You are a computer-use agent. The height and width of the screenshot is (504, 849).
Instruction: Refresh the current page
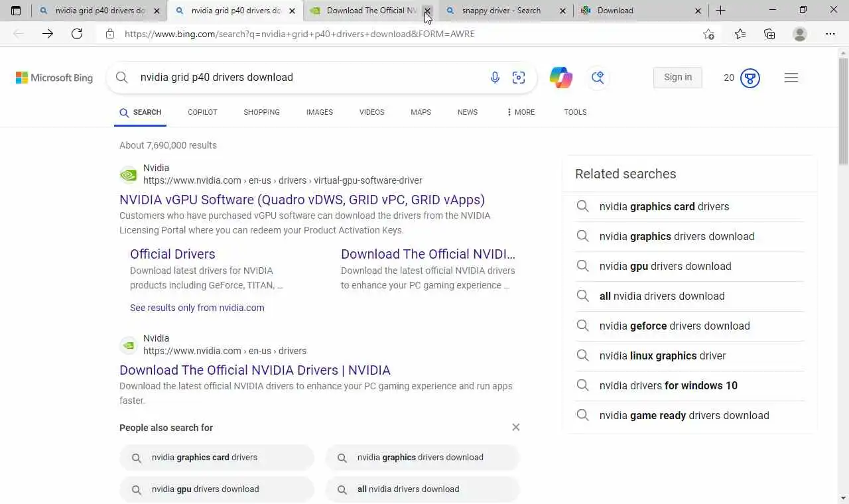(x=77, y=34)
